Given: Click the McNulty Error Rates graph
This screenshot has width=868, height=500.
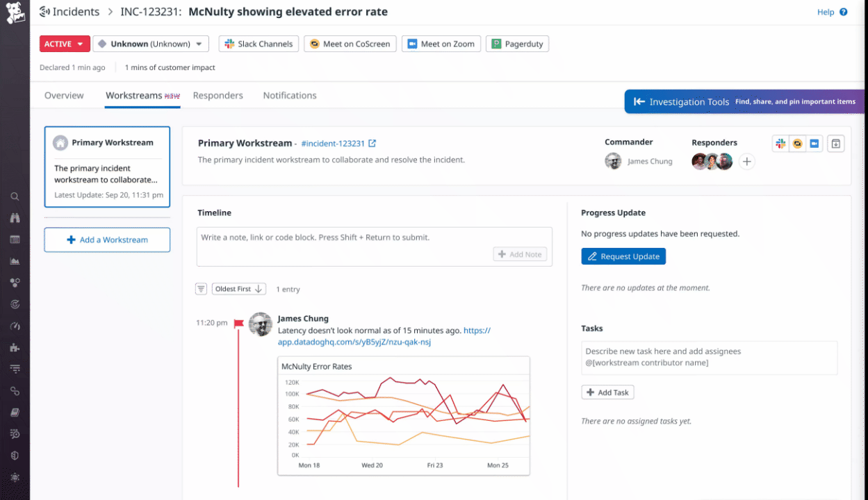Looking at the screenshot, I should (403, 416).
